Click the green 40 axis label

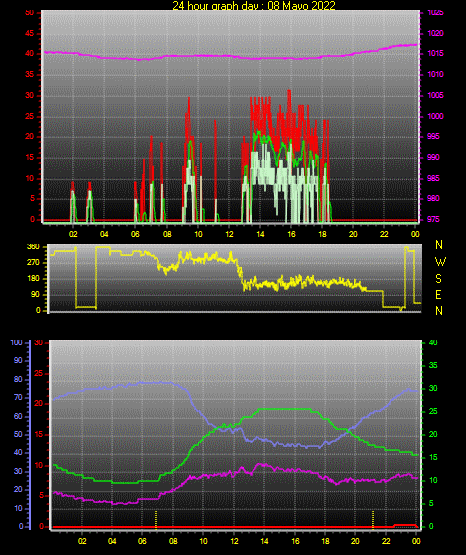433,342
